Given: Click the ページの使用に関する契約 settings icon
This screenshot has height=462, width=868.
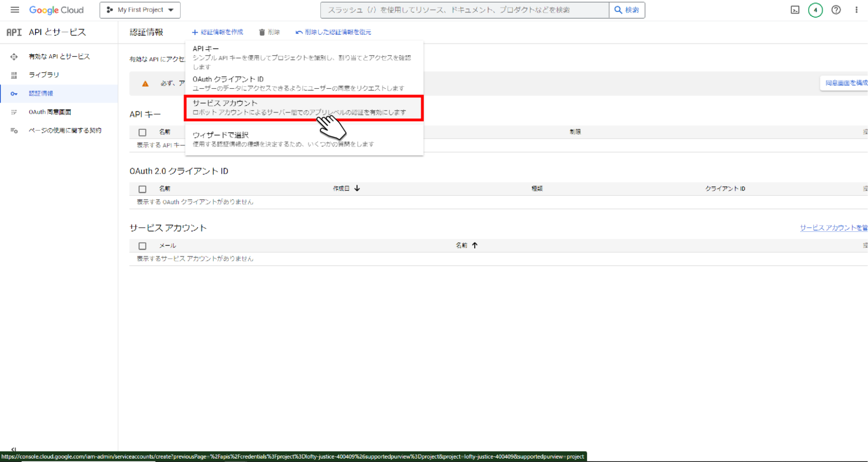Looking at the screenshot, I should 14,130.
